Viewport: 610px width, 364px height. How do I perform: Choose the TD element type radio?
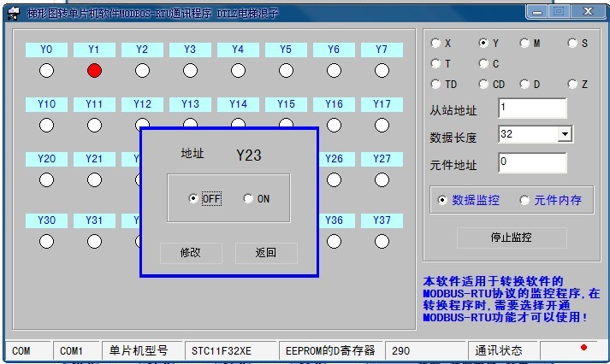436,85
